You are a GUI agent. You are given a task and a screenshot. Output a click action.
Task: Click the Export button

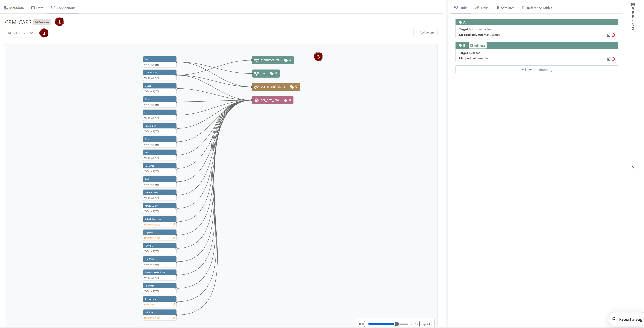[x=425, y=324]
